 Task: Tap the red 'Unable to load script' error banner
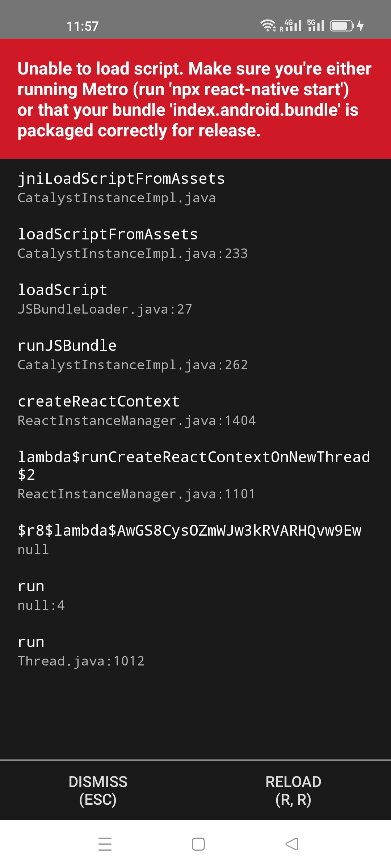(x=195, y=99)
